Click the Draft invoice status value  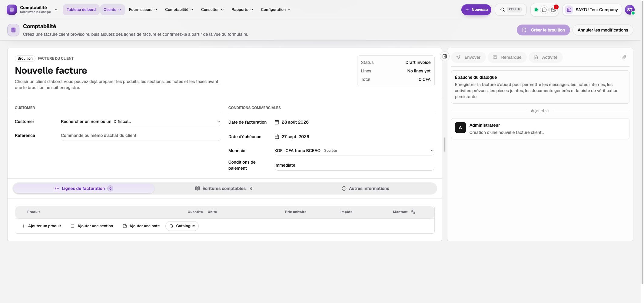[418, 62]
